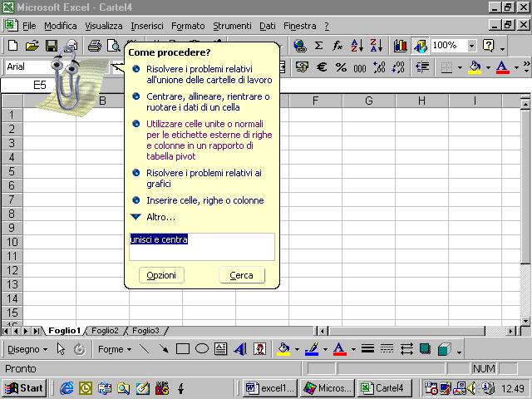532x399 pixels.
Task: Select the Oval drawing tool
Action: pyautogui.click(x=202, y=349)
